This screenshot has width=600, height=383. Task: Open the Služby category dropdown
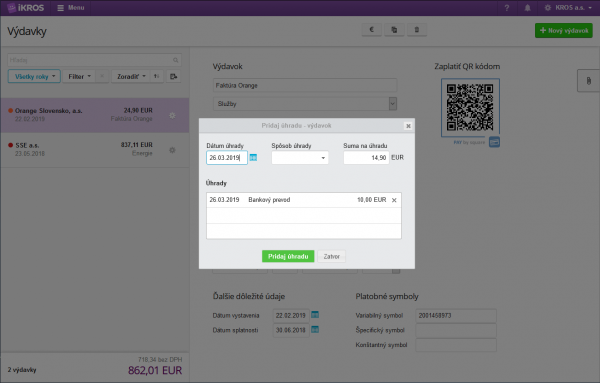(305, 104)
